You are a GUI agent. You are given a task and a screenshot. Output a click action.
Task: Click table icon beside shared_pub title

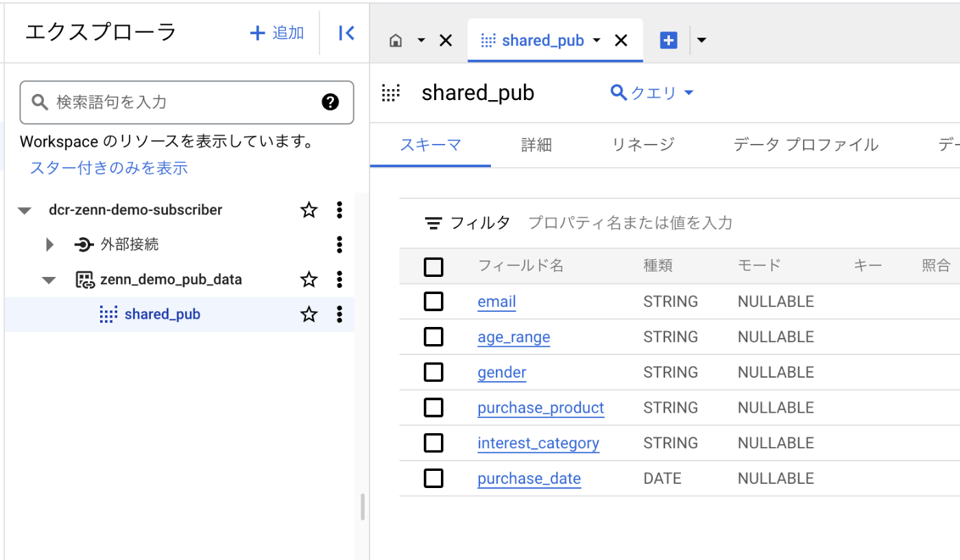pos(391,94)
